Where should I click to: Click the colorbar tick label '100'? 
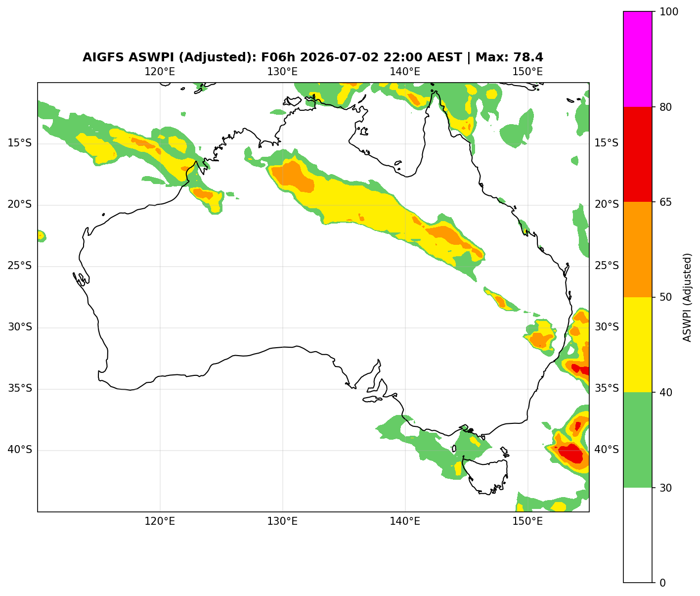click(668, 12)
